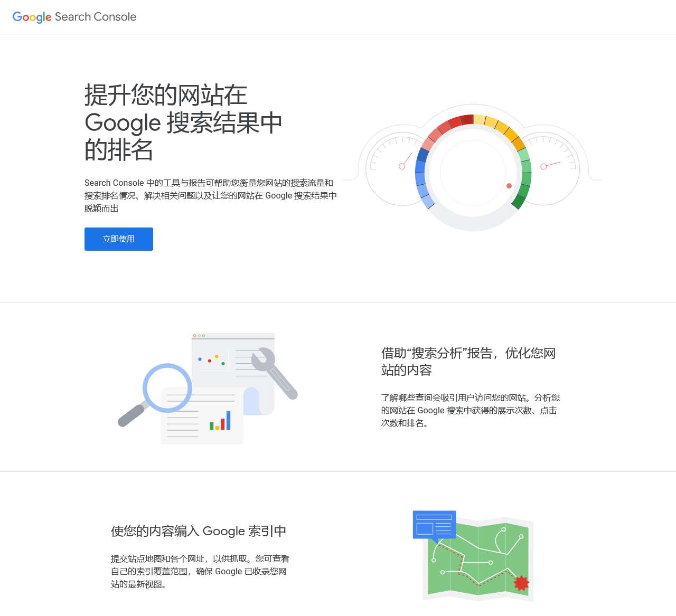Viewport: 676px width, 616px height.
Task: Click the red dot inside the center gauge
Action: pos(509,186)
